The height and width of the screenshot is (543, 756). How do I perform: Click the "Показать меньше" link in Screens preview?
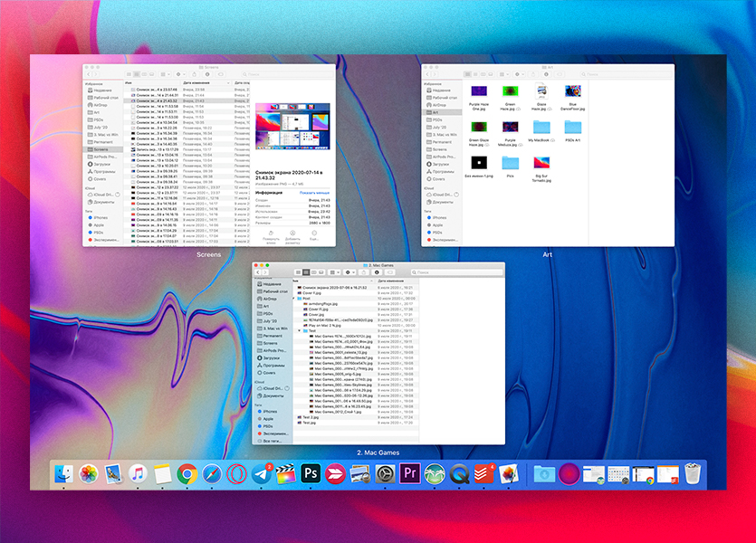click(315, 193)
